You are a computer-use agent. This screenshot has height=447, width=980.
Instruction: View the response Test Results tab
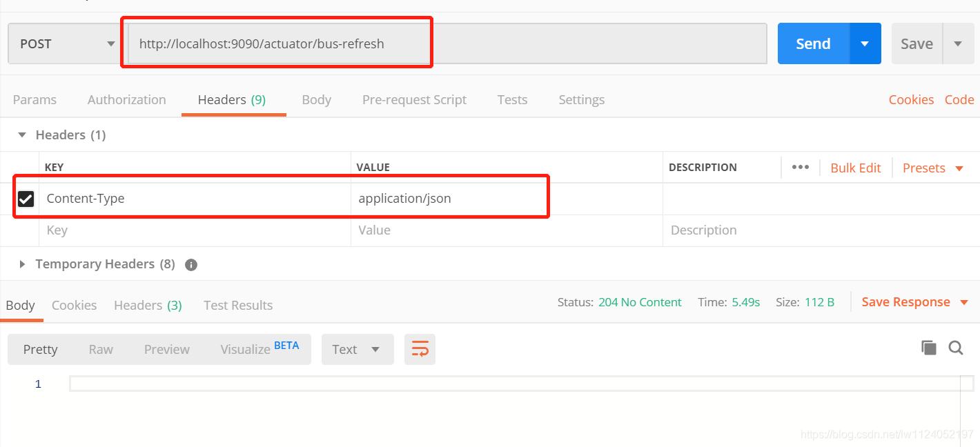click(237, 305)
